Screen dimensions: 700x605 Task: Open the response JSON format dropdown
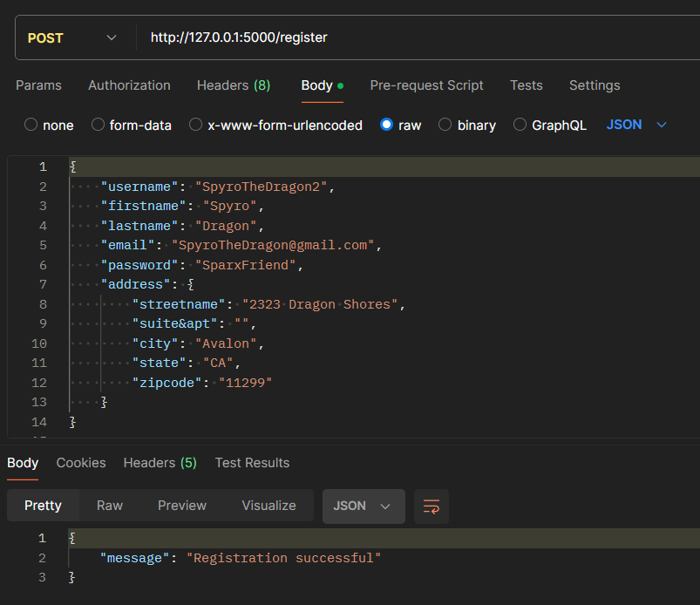click(x=363, y=506)
